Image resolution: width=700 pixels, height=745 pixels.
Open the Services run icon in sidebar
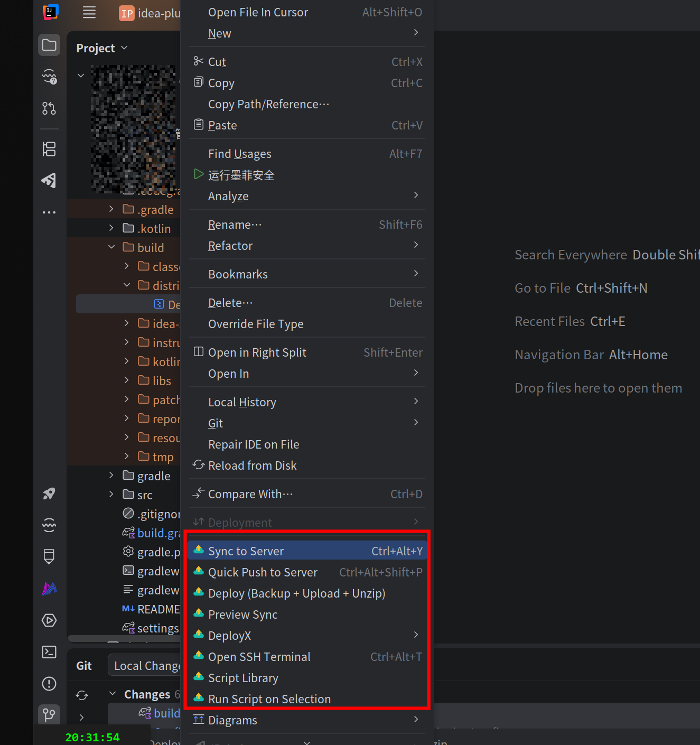pos(49,620)
